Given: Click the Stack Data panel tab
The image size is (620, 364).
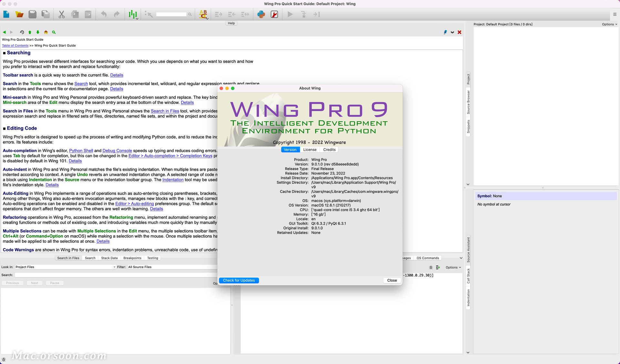Looking at the screenshot, I should point(108,258).
